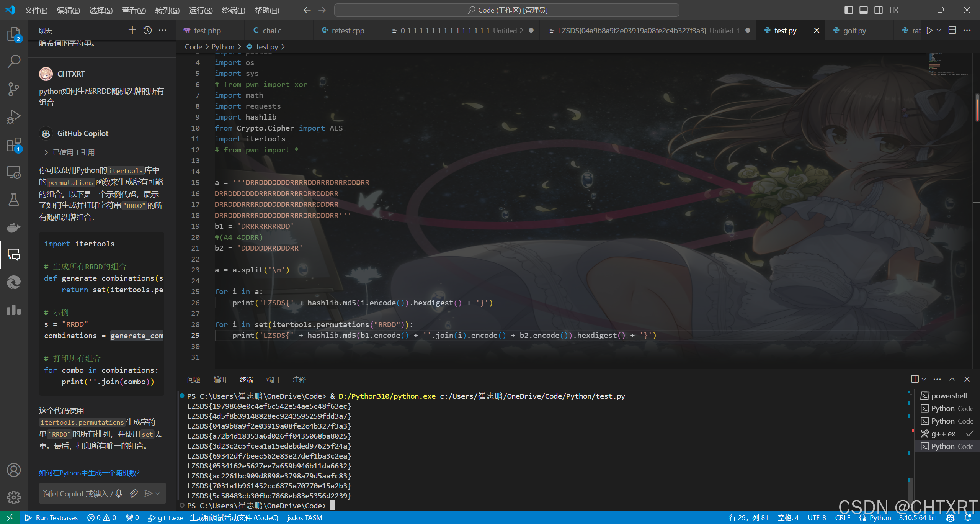
Task: Click Run Testcases in status bar
Action: (x=51, y=518)
